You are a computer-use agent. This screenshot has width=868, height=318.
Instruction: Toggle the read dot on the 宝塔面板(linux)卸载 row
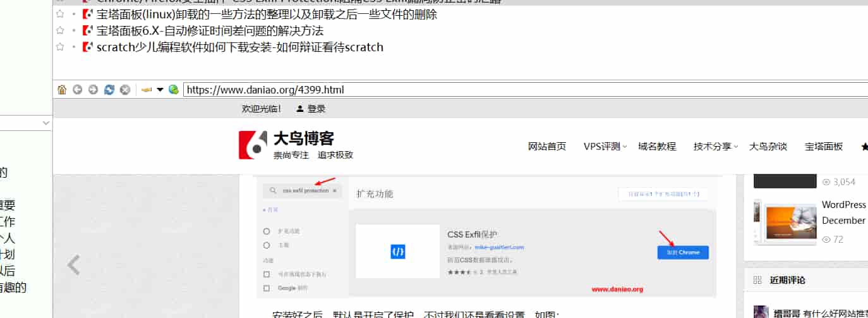tap(74, 14)
